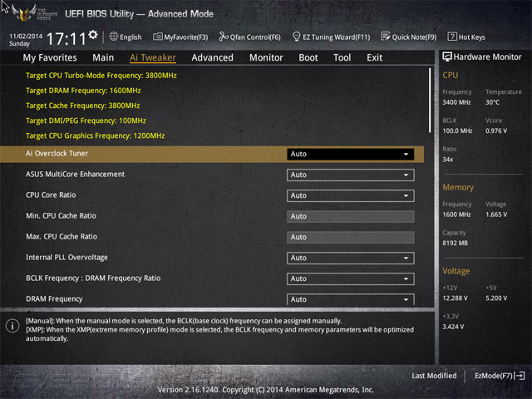Select the Max. CPU Cache Ratio label
The height and width of the screenshot is (399, 532).
click(x=62, y=236)
